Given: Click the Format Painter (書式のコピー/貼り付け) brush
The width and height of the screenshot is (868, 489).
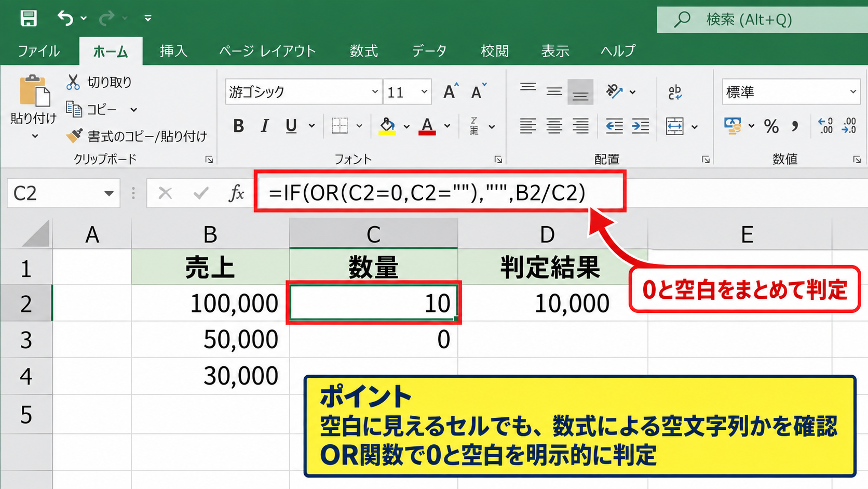Looking at the screenshot, I should (x=74, y=136).
